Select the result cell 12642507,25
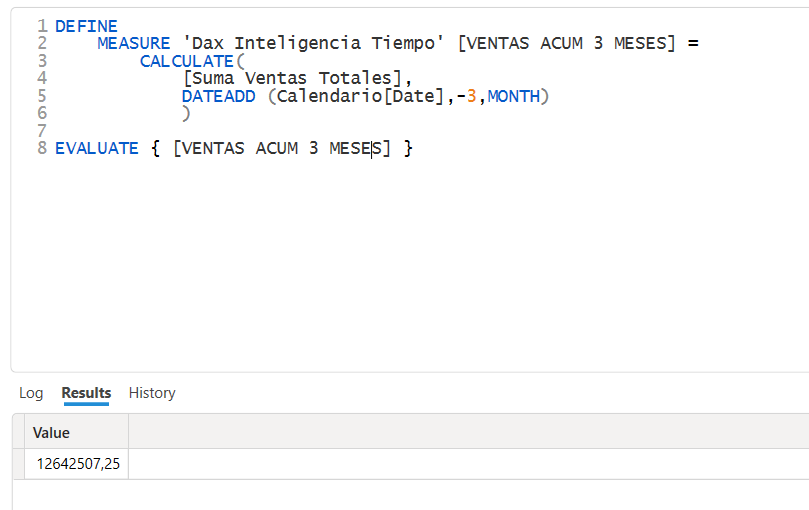 (x=76, y=464)
